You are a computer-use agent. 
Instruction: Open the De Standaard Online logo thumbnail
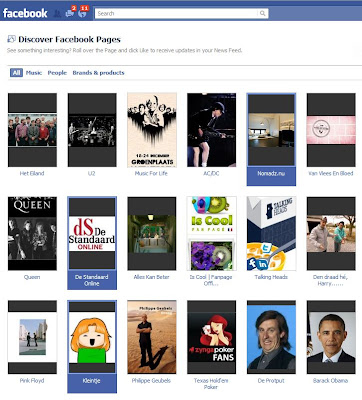(x=92, y=233)
